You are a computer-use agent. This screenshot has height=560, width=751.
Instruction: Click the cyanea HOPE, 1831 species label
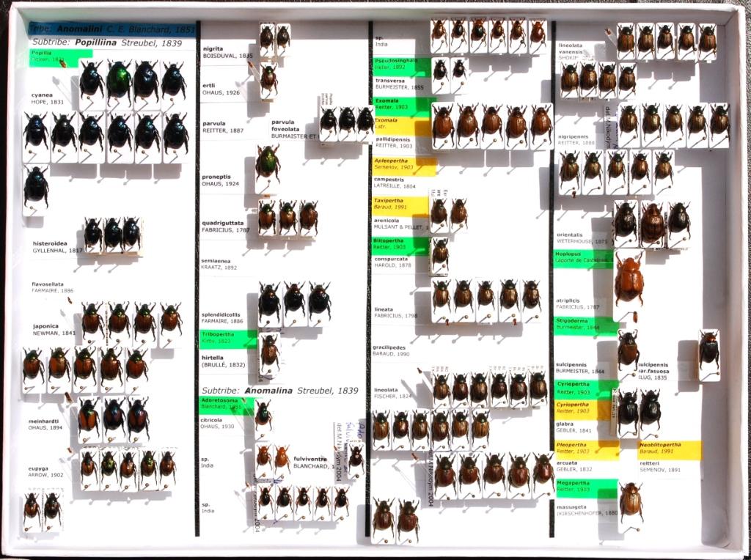tap(48, 98)
